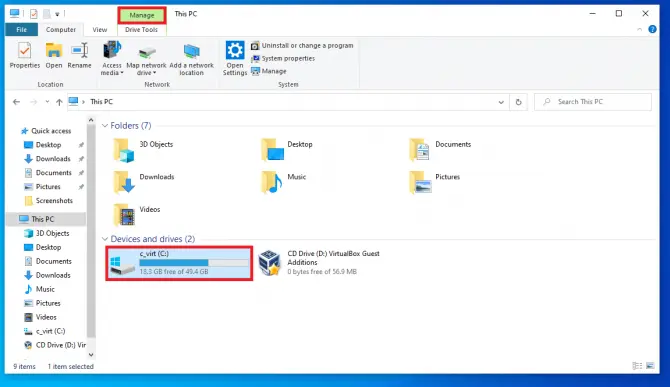Click the Search This PC field
This screenshot has width=670, height=387.
click(x=593, y=102)
